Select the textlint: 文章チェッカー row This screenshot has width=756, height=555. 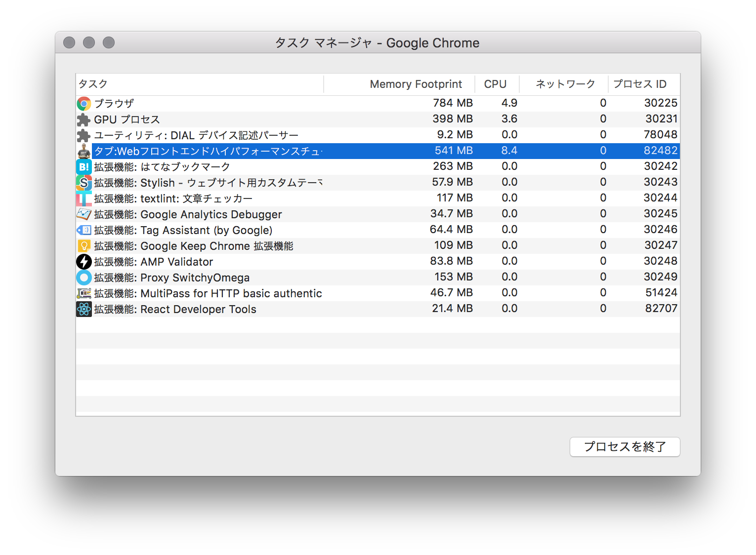[378, 198]
